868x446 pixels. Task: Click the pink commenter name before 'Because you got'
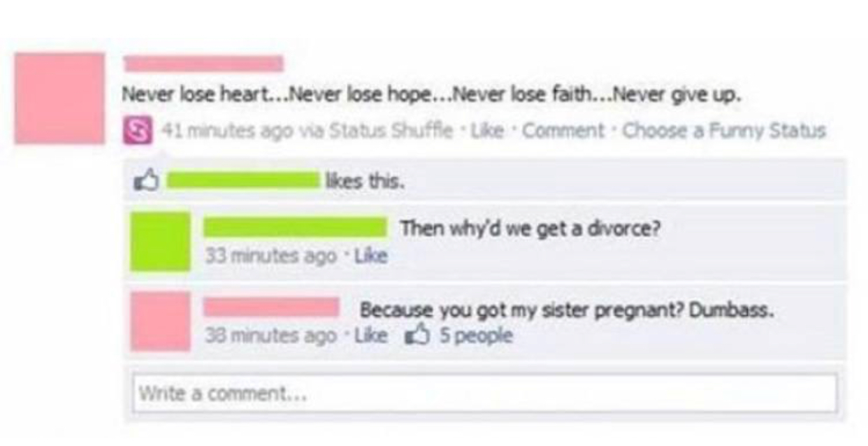(x=272, y=307)
